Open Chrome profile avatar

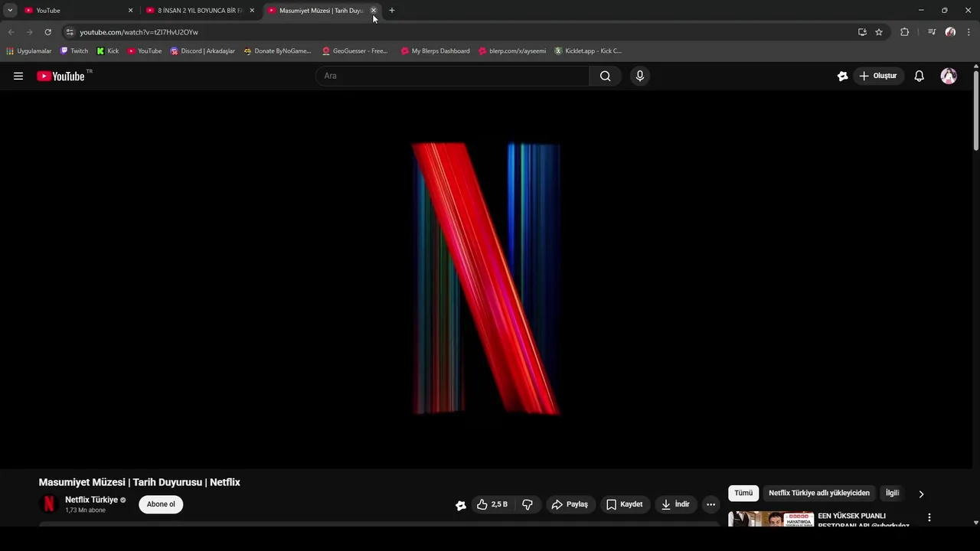(950, 32)
